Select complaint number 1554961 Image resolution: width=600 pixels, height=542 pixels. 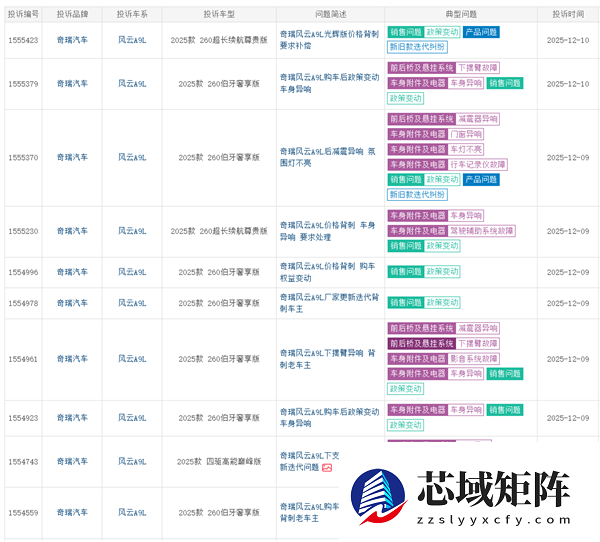click(23, 359)
